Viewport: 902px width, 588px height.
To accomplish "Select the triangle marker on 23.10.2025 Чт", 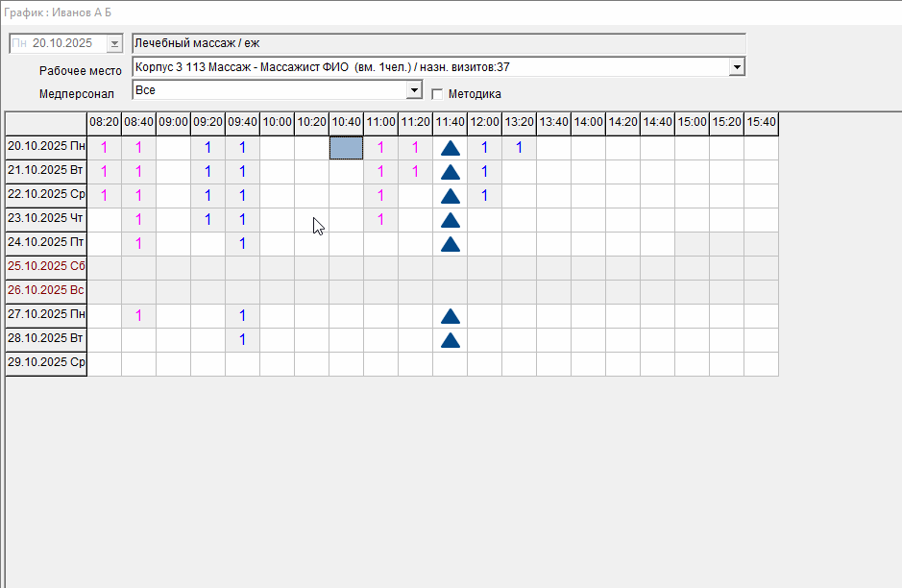I will click(x=450, y=220).
